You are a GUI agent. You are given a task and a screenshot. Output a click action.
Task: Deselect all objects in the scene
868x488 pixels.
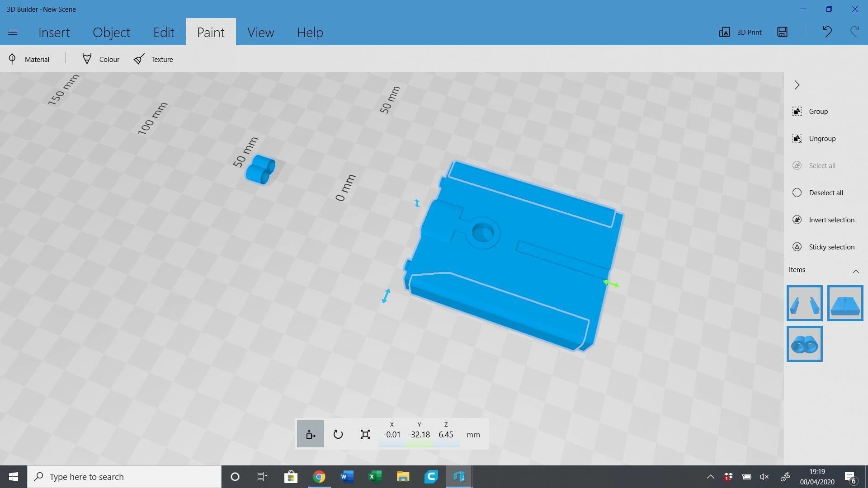[826, 192]
